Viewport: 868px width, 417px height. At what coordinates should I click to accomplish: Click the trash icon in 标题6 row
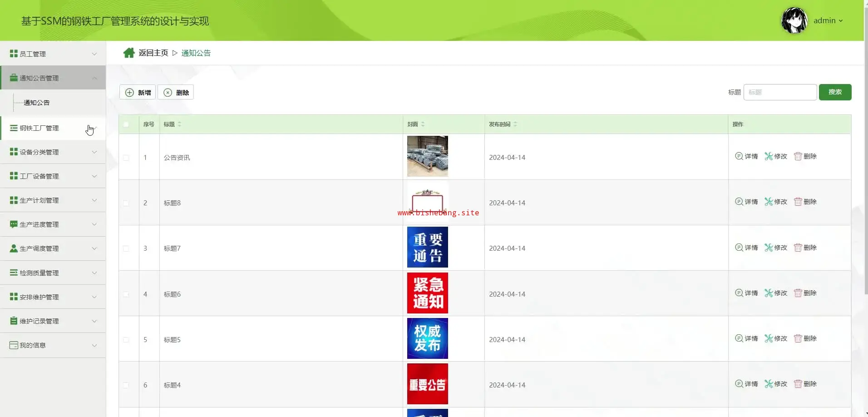click(798, 293)
